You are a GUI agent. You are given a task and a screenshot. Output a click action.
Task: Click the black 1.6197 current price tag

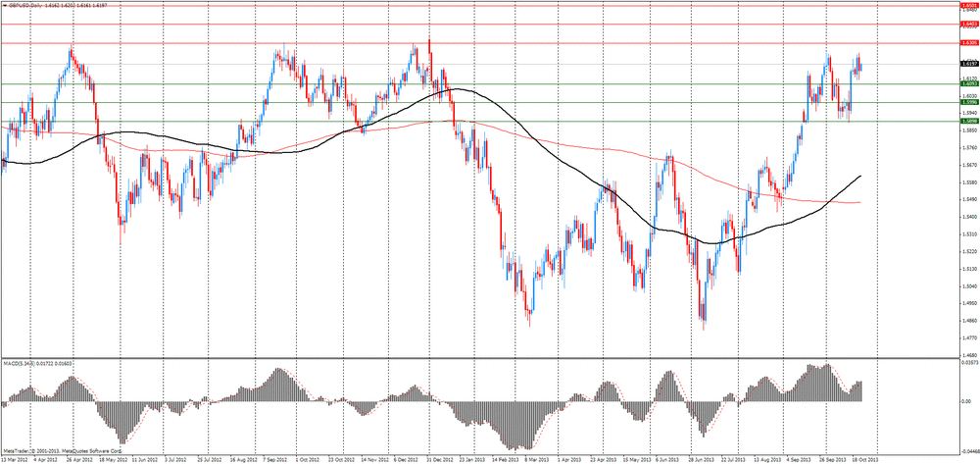coord(967,65)
